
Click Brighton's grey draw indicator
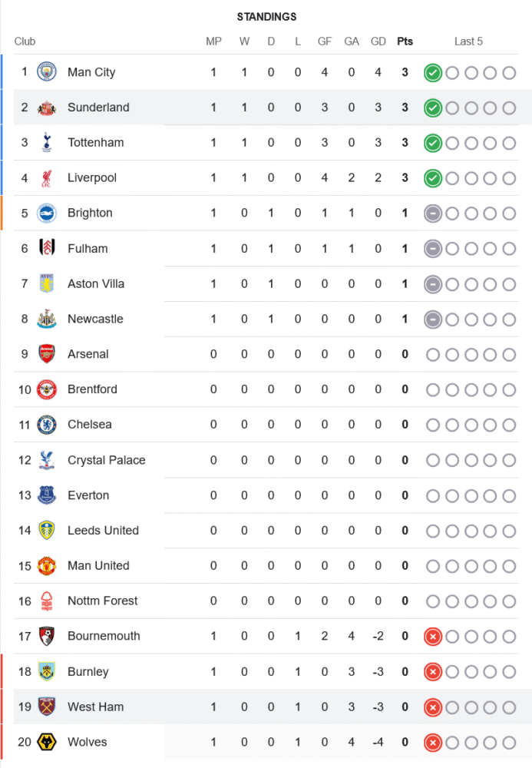pos(432,214)
